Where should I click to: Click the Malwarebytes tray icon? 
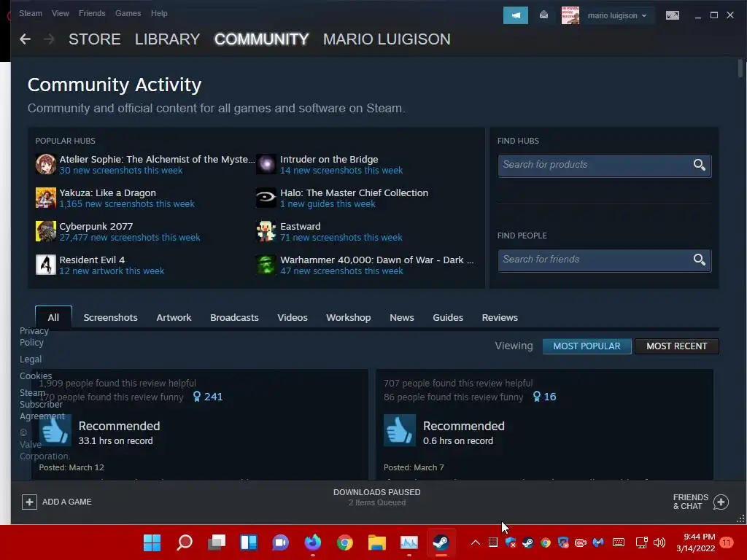(598, 542)
